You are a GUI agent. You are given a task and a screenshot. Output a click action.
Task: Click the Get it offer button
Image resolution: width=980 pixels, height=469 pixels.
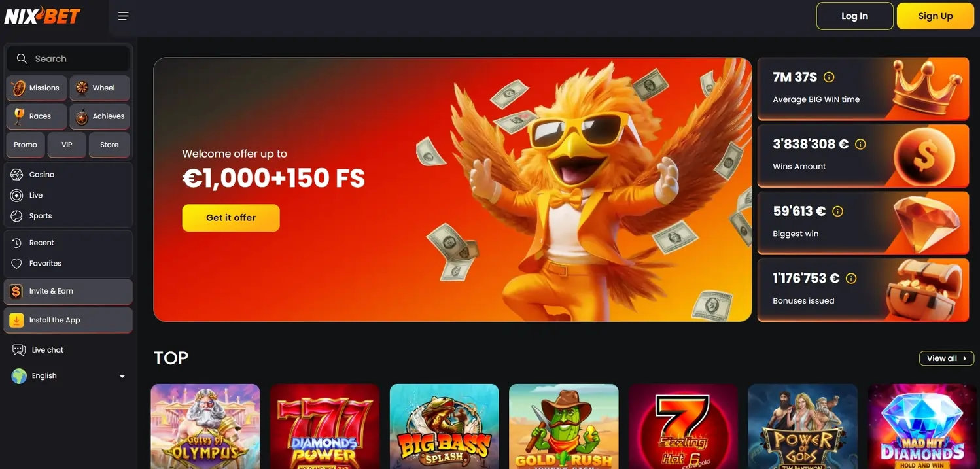click(x=231, y=218)
